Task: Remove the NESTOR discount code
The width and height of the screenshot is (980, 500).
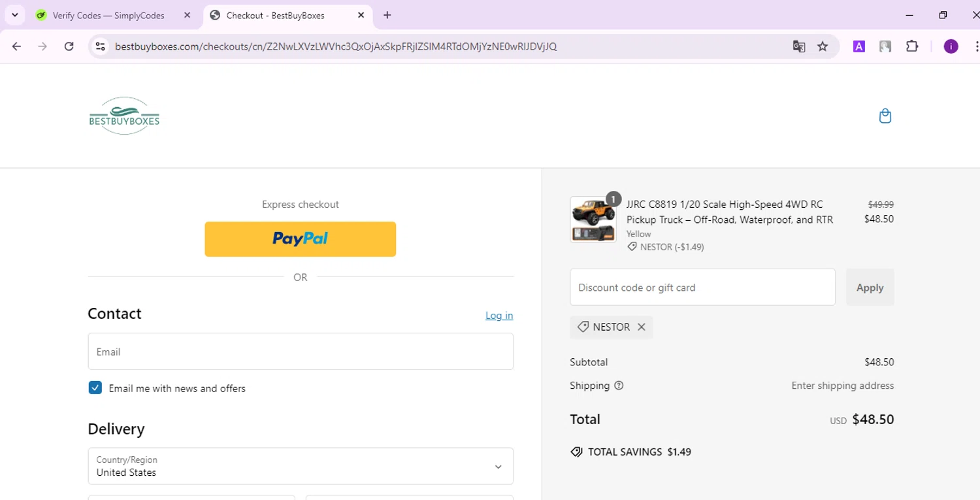Action: (x=642, y=327)
